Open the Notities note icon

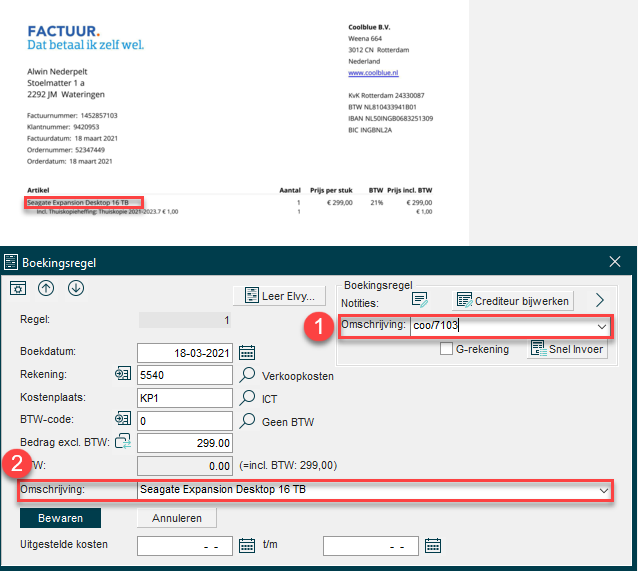(420, 300)
